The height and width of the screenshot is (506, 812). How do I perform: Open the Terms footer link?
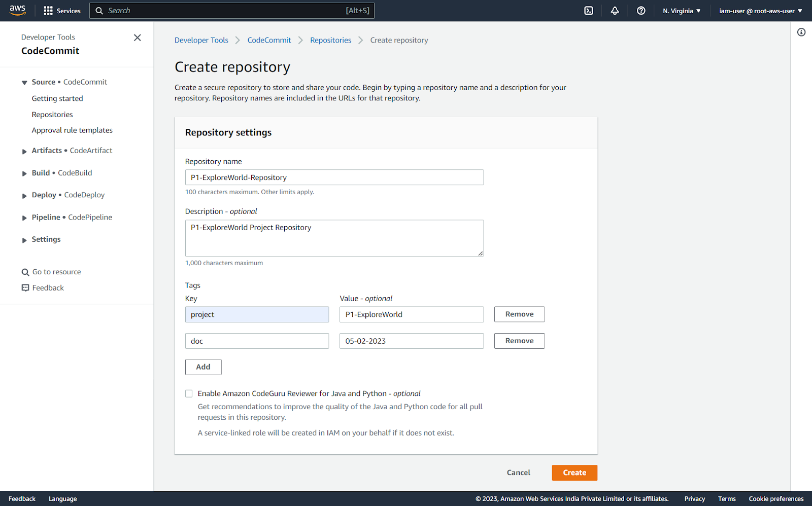(x=726, y=499)
